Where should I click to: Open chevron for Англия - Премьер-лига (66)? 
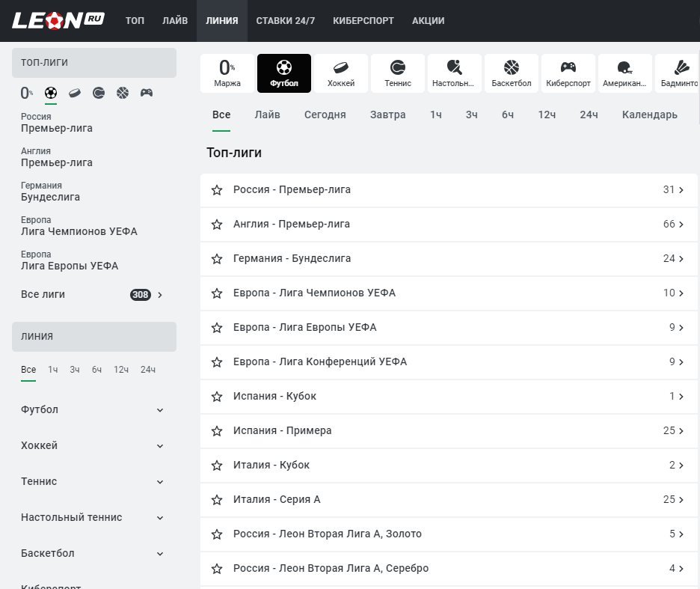pyautogui.click(x=681, y=225)
